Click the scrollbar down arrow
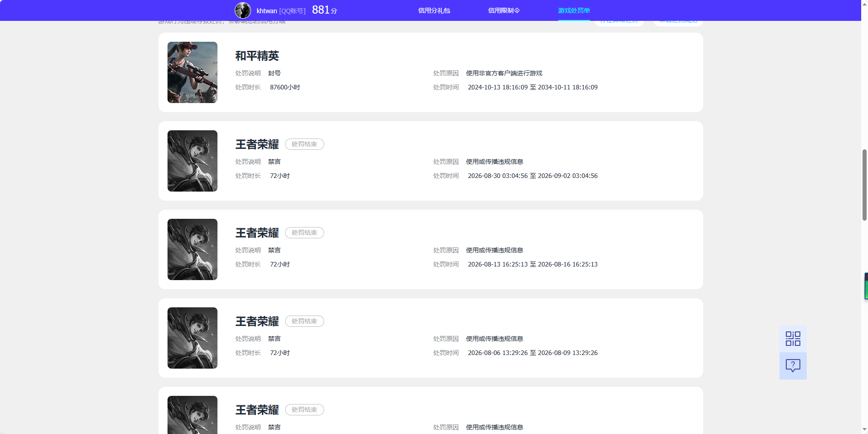 [864, 429]
